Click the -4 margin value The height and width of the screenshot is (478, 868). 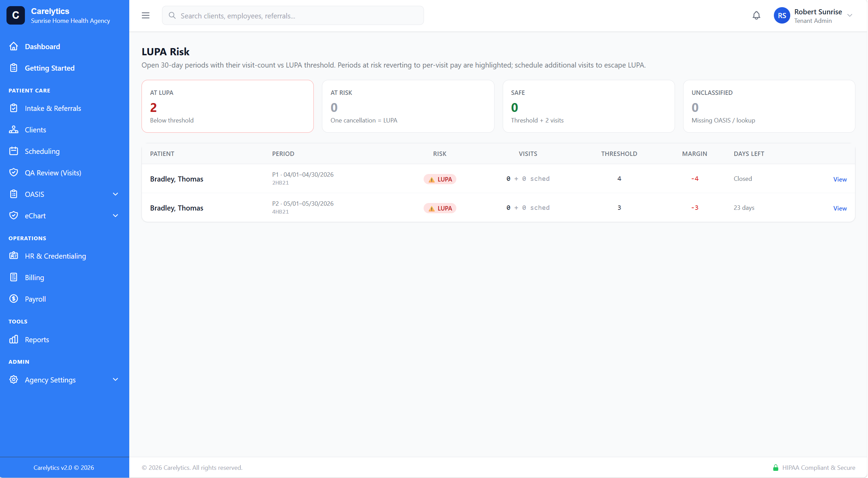(x=695, y=178)
